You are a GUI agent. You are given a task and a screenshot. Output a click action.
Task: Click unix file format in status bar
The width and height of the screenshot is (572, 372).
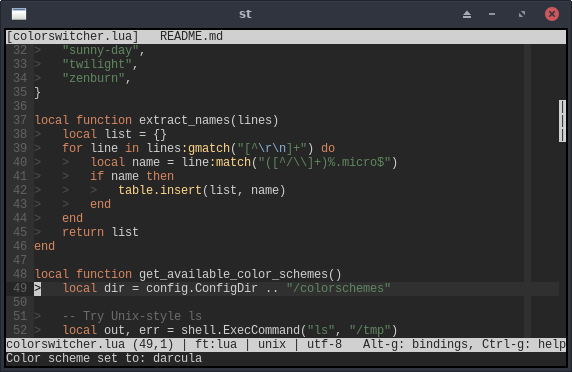click(x=272, y=344)
